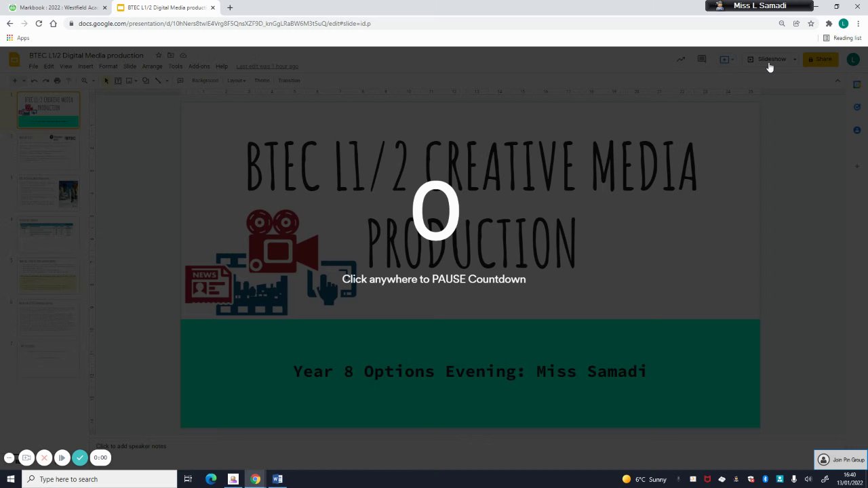This screenshot has width=868, height=488.
Task: Open Microsoft Edge from the taskbar
Action: coord(211,479)
